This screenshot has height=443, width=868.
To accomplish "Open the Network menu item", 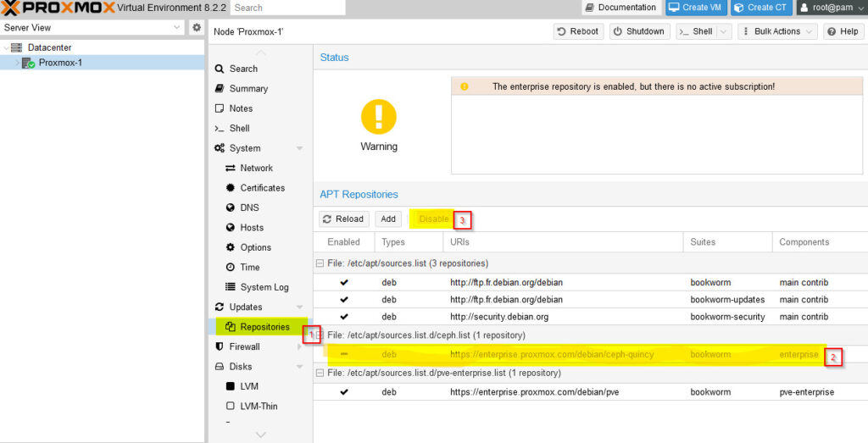I will tap(256, 168).
